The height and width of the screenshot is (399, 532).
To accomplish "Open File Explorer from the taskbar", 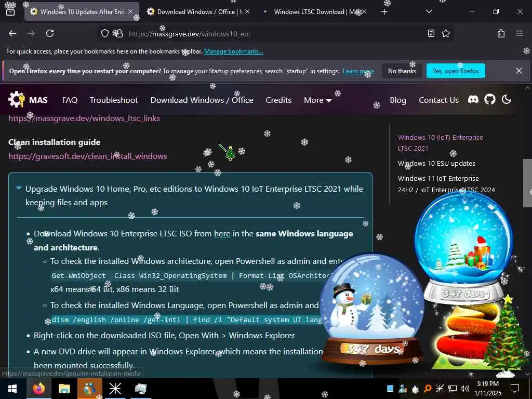I will pyautogui.click(x=64, y=389).
